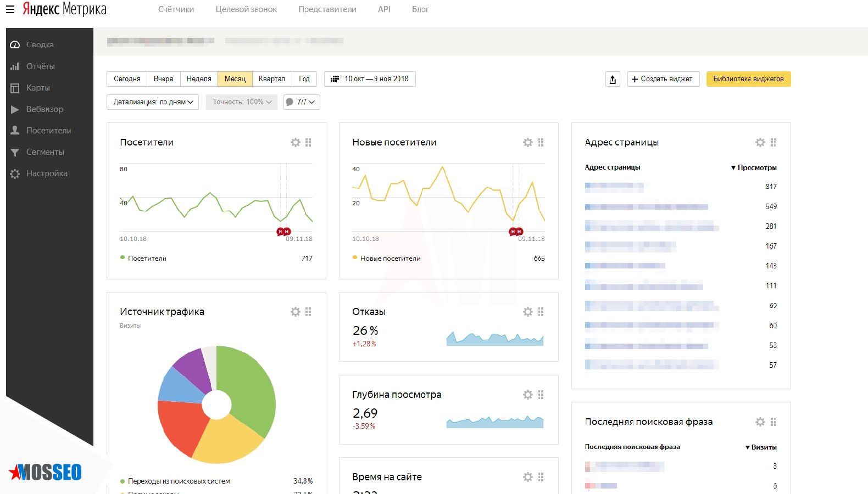Click the page row with 549 views
868x494 pixels.
click(681, 206)
